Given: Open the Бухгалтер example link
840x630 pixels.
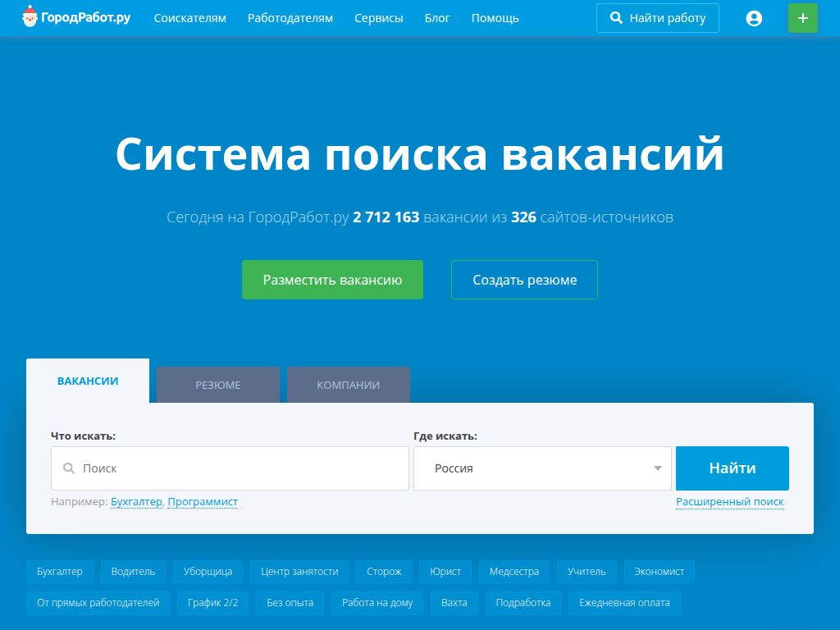Looking at the screenshot, I should click(x=135, y=501).
